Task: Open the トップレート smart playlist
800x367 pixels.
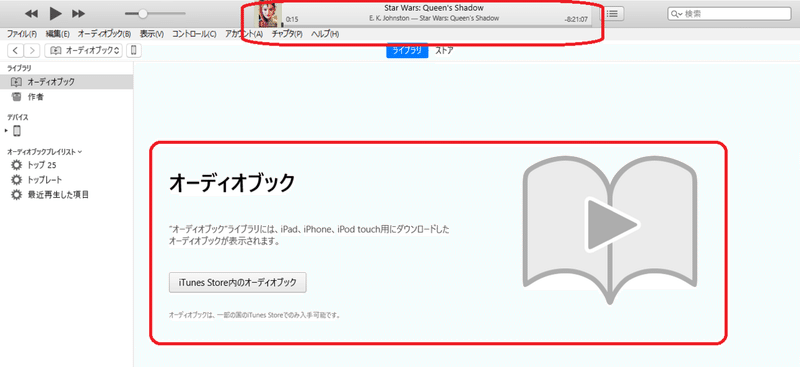Action: [45, 180]
